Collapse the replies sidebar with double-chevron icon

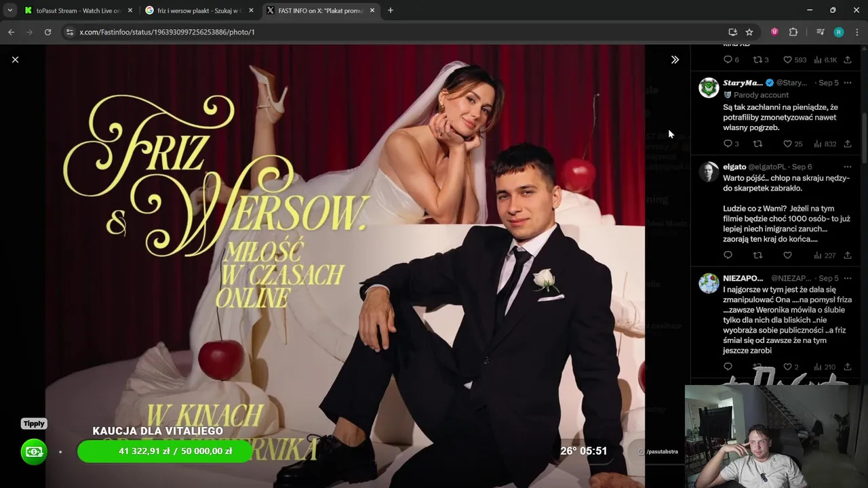[675, 60]
